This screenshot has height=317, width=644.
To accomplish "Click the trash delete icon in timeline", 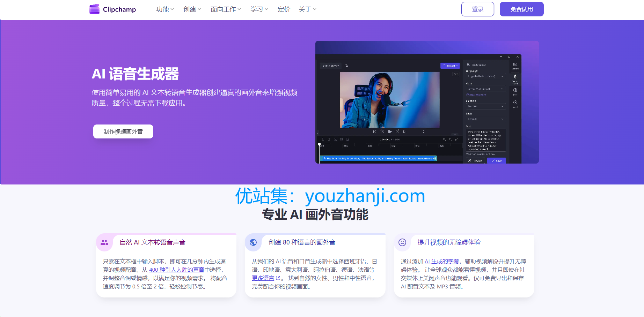I will (342, 139).
